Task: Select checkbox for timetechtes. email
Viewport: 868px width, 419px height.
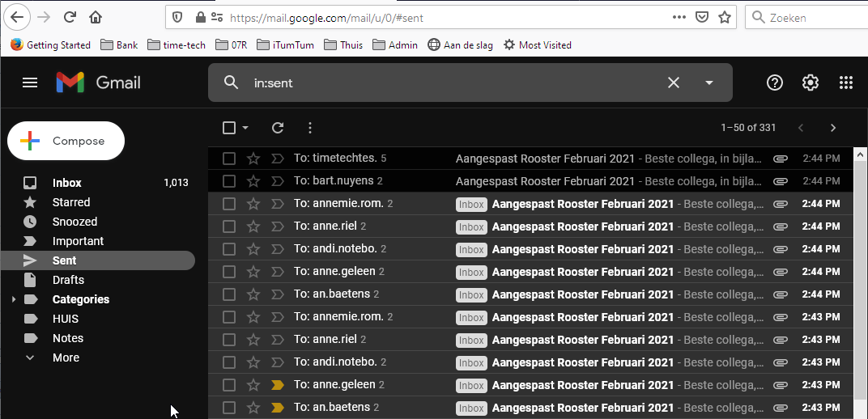Action: click(x=229, y=159)
